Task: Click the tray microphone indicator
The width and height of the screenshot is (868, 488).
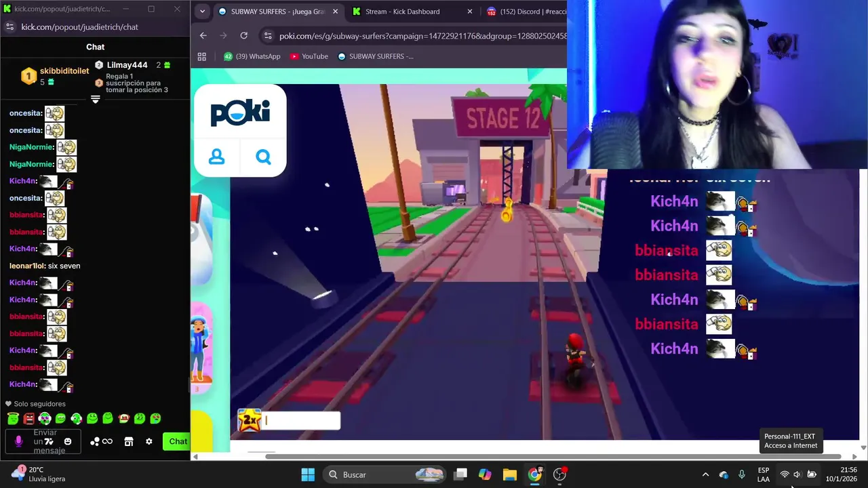Action: point(742,474)
